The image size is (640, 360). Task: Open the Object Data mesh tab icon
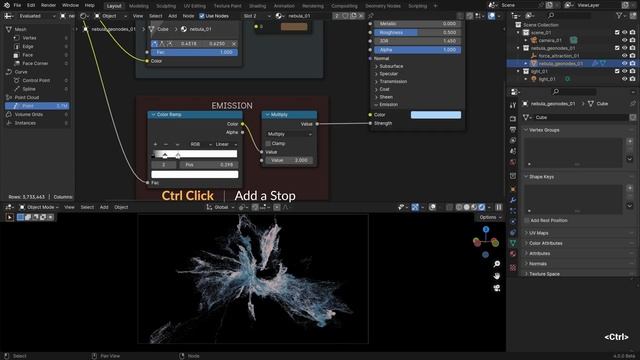point(513,242)
